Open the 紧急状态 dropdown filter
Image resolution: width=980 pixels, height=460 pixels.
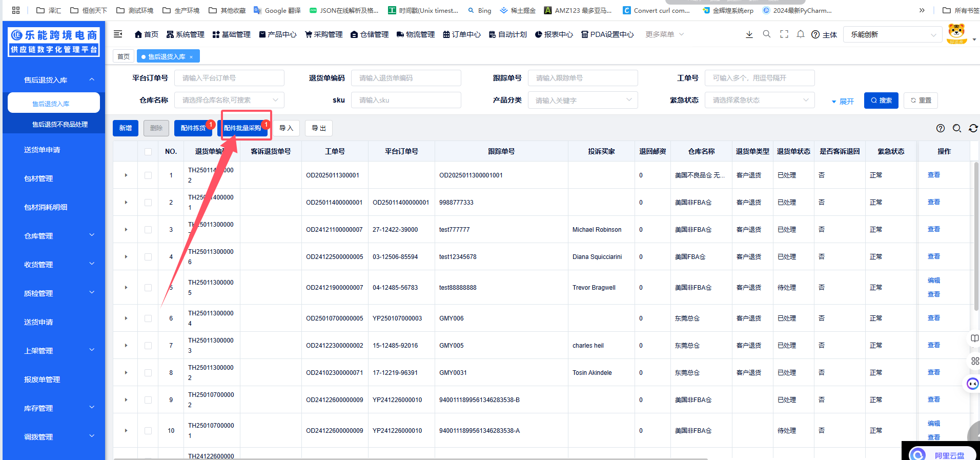tap(759, 100)
